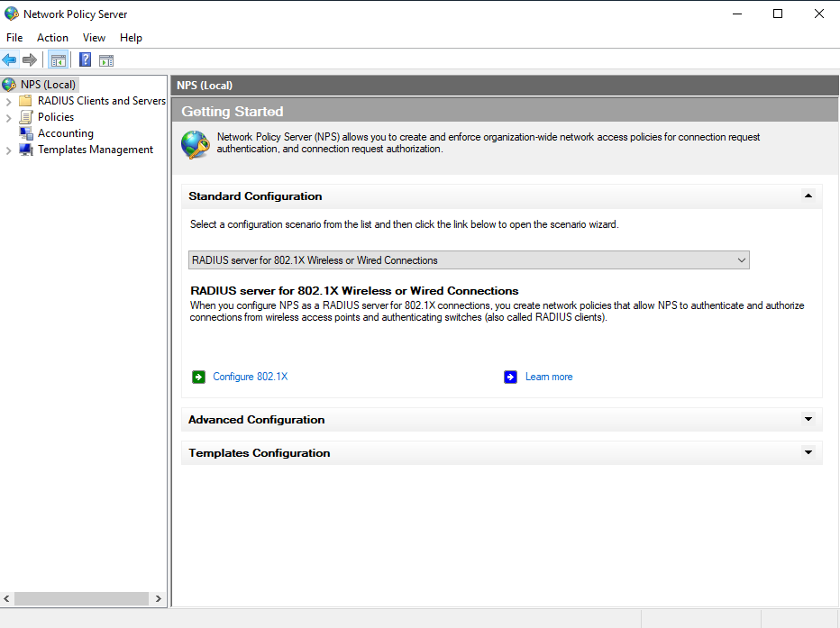This screenshot has height=628, width=840.
Task: Open the View menu
Action: coord(94,38)
